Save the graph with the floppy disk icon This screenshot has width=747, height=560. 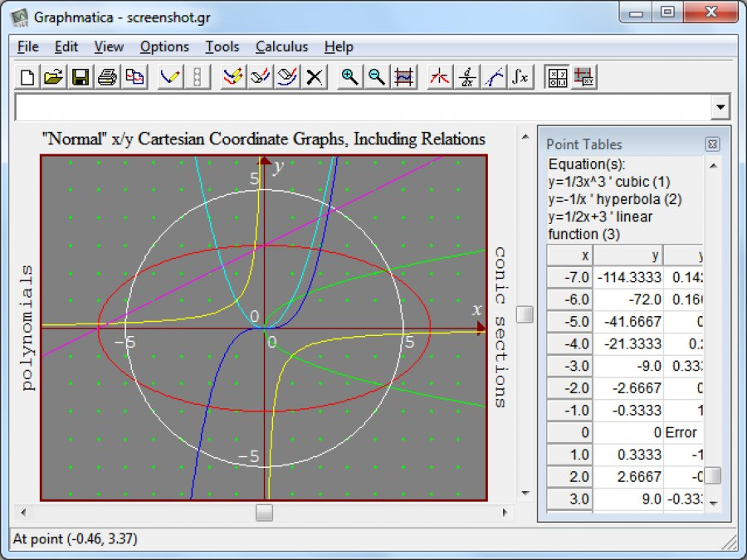(x=80, y=77)
